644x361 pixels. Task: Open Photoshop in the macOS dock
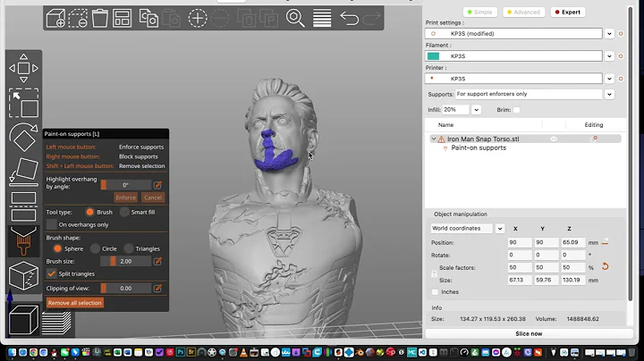tap(181, 352)
